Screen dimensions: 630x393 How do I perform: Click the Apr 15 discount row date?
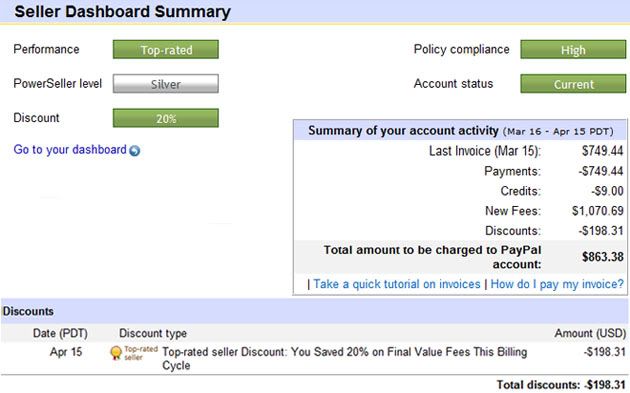(66, 352)
